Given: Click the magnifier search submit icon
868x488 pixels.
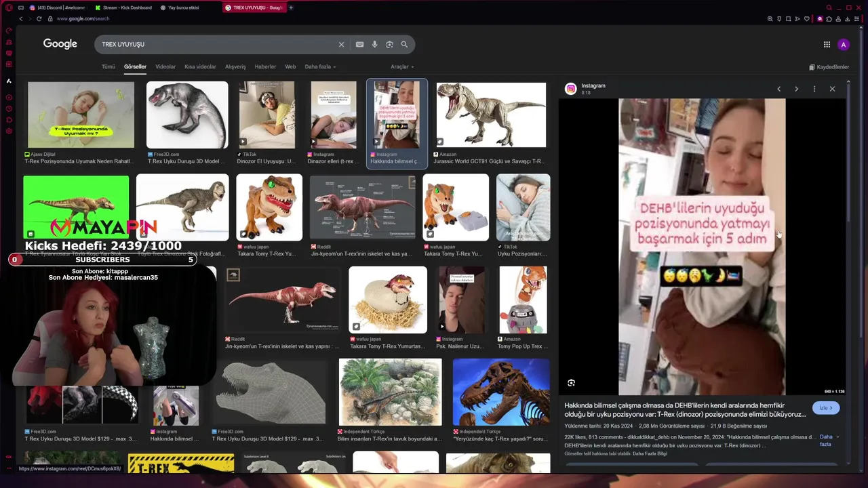Looking at the screenshot, I should tap(404, 45).
